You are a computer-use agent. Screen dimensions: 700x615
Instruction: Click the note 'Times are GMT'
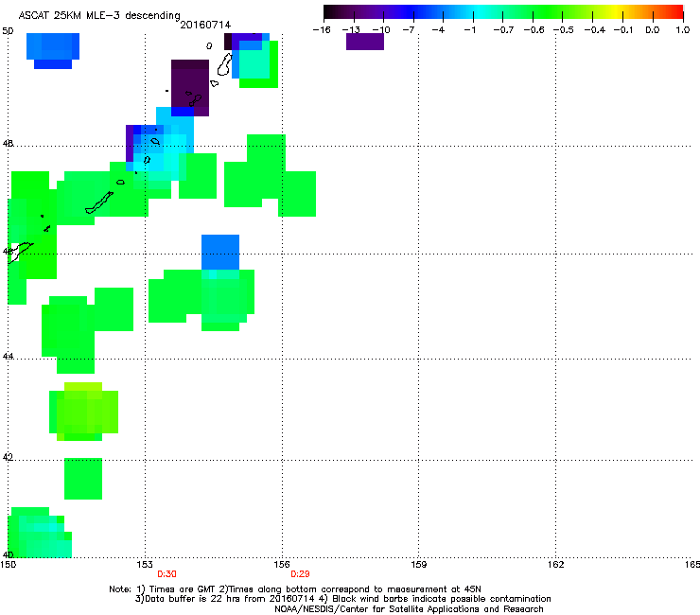coord(183,589)
